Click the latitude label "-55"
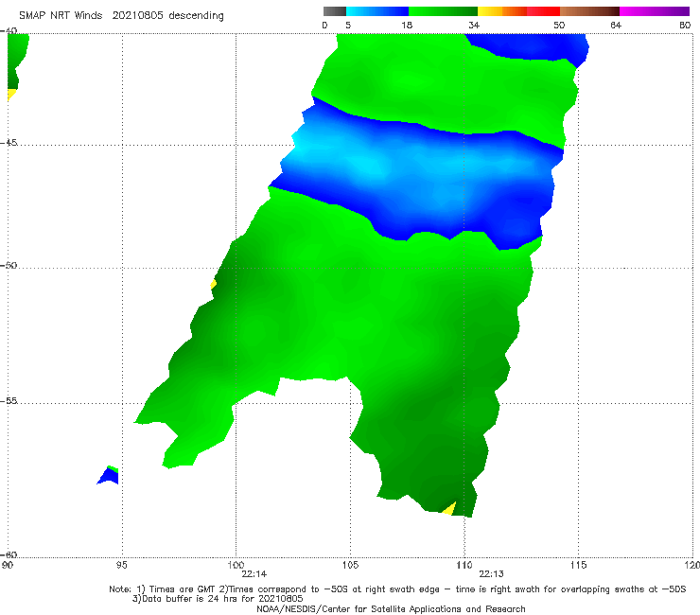 (9, 401)
